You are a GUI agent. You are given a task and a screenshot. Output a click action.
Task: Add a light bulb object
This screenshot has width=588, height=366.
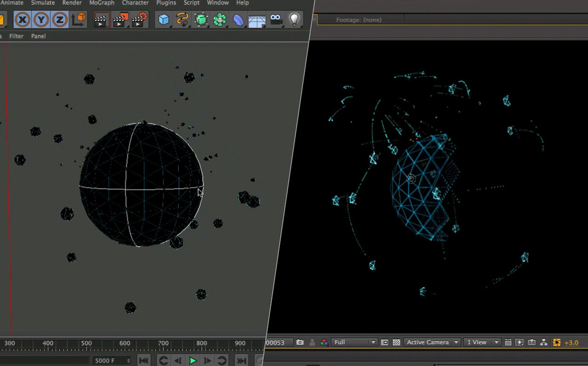[294, 20]
